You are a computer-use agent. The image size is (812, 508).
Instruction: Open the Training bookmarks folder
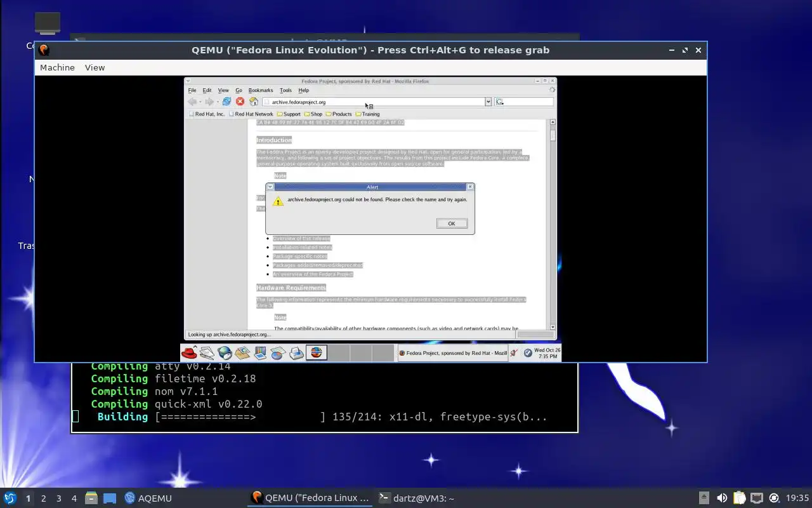click(x=367, y=114)
